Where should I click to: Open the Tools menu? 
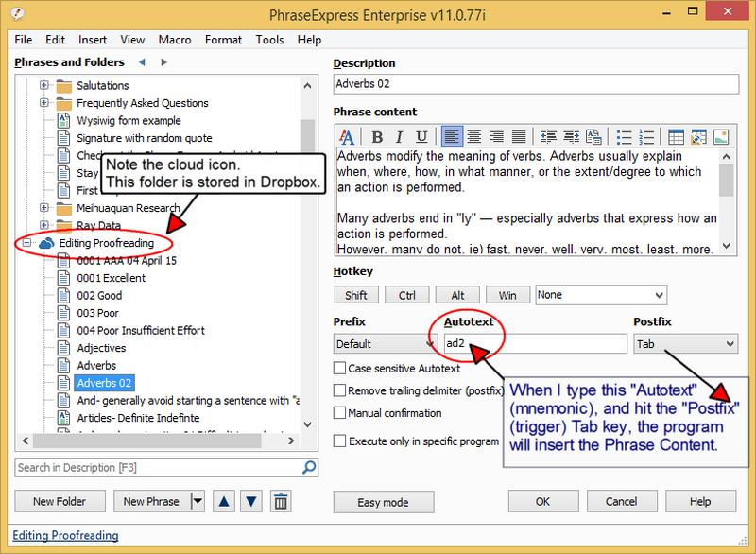click(x=269, y=40)
